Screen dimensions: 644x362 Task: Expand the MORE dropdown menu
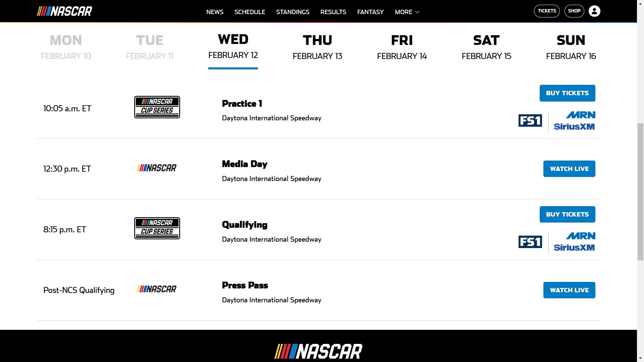click(407, 12)
